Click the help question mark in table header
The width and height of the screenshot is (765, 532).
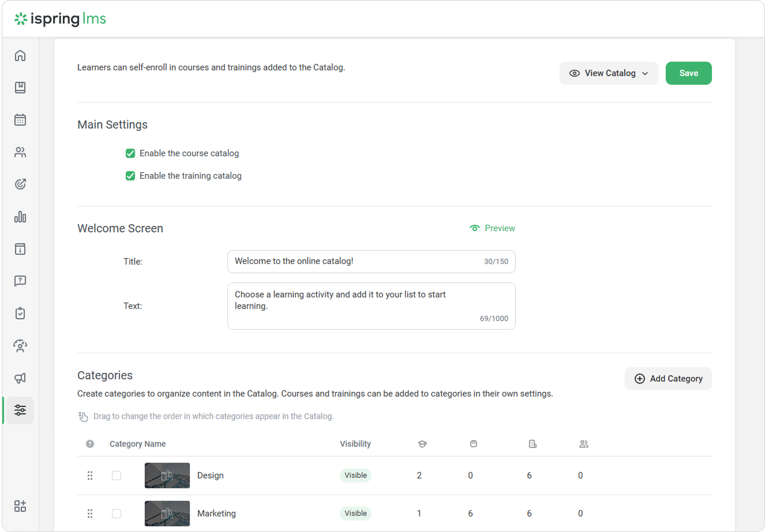pos(90,444)
